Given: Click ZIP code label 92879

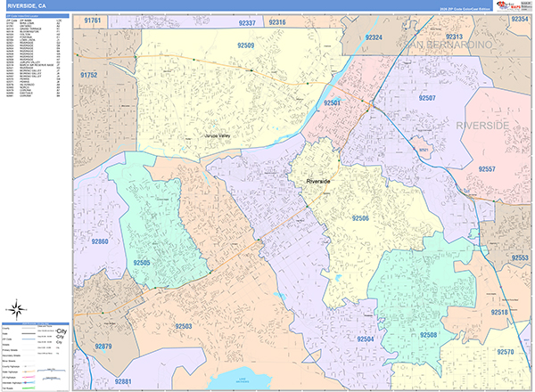Looking at the screenshot, I should pos(103,347).
